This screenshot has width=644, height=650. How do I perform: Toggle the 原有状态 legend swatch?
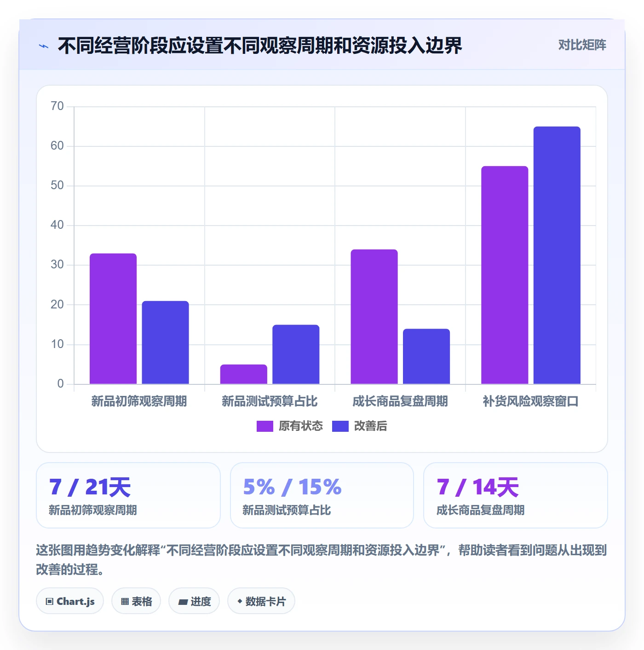tap(265, 426)
